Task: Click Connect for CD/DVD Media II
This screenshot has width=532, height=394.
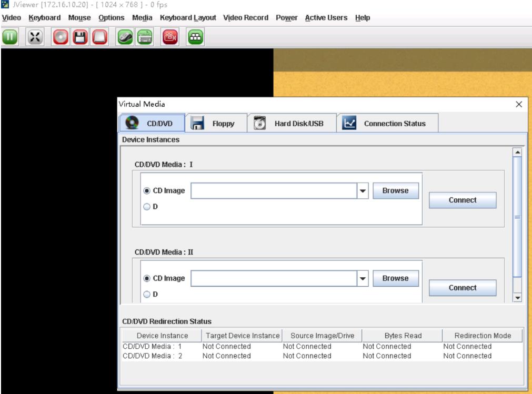Action: point(463,288)
